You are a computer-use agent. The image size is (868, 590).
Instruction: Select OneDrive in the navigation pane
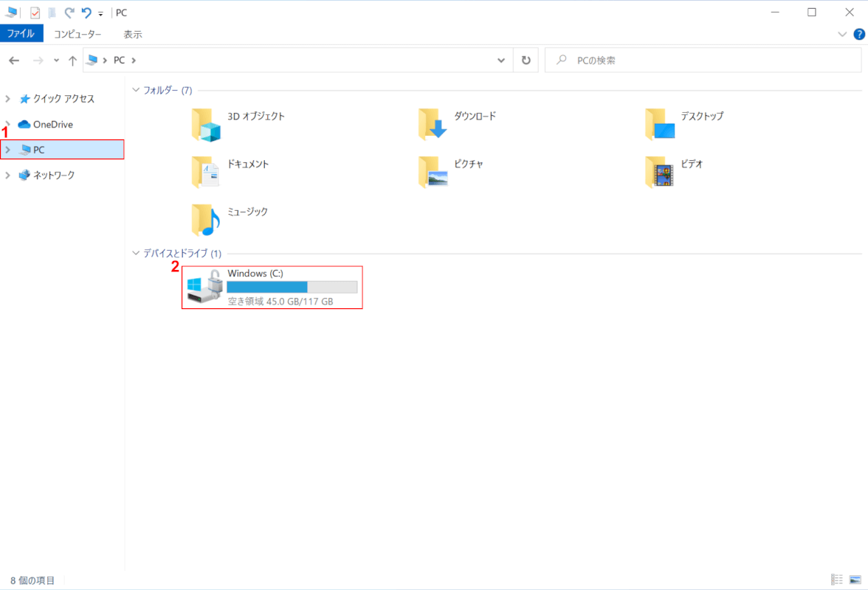pyautogui.click(x=52, y=125)
